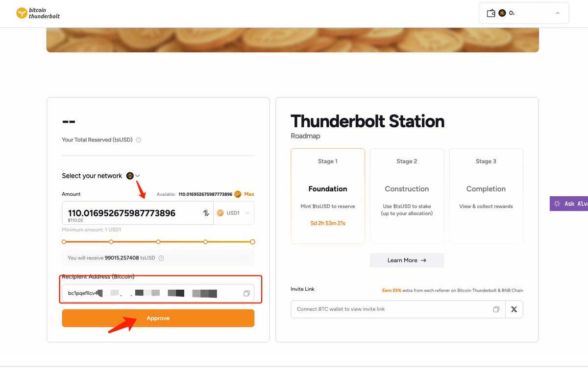Copy the invite link
The image size is (588, 372).
coord(496,309)
